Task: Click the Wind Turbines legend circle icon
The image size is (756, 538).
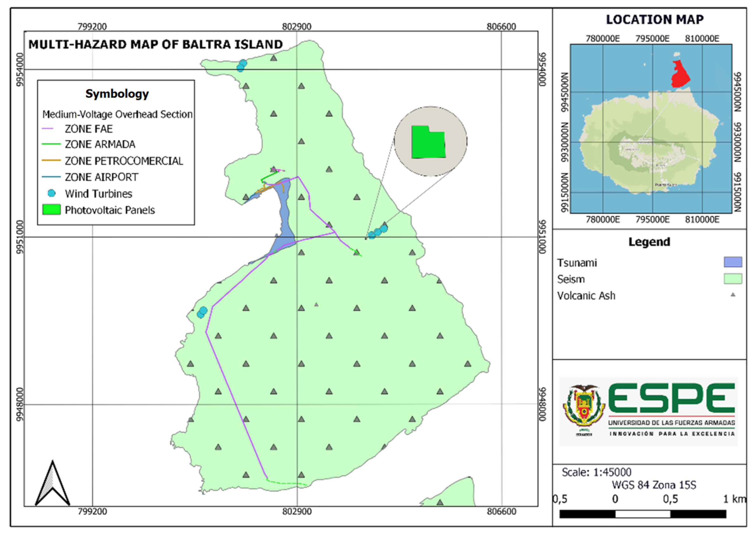Action: 51,193
